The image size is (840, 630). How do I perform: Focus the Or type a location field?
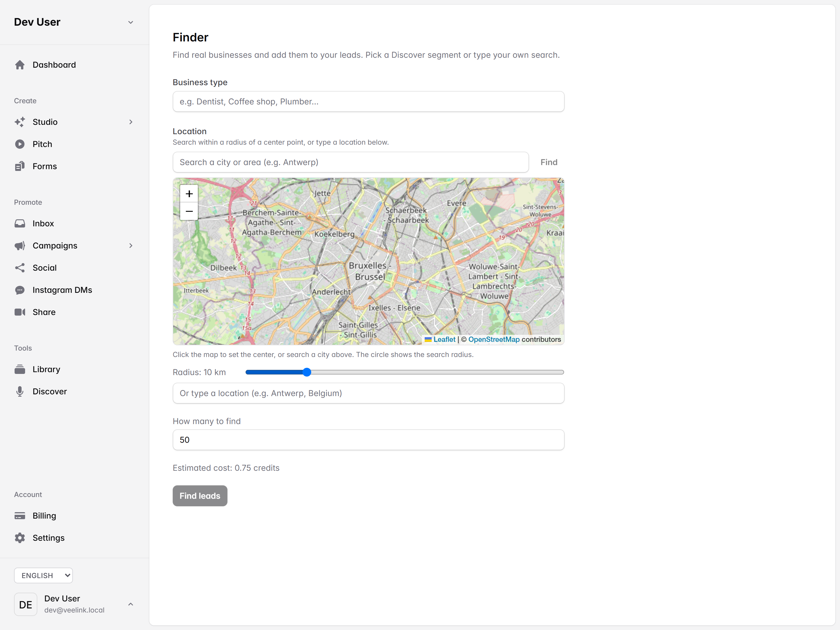(368, 393)
